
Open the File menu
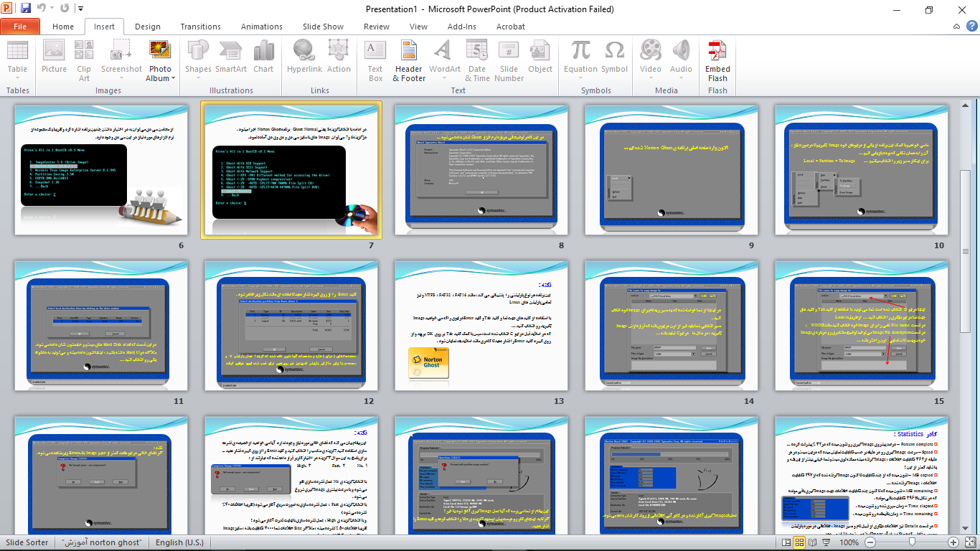pos(21,26)
